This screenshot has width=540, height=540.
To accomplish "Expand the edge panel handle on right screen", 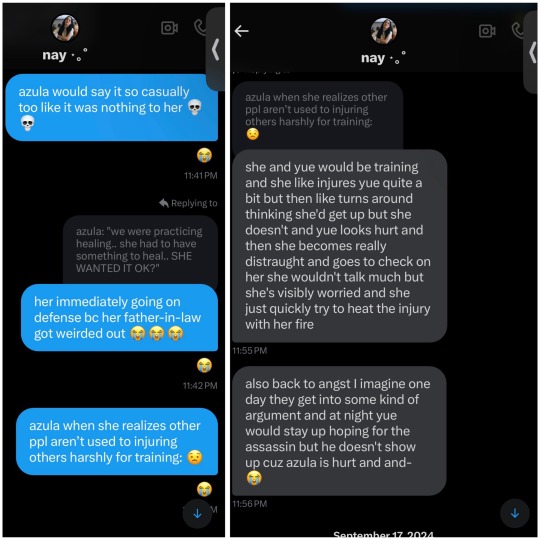I will [x=532, y=52].
